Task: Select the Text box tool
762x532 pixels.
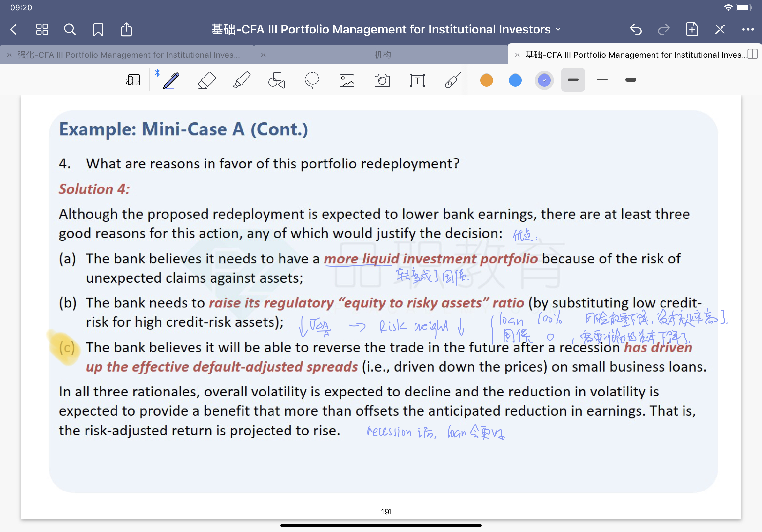Action: [417, 81]
